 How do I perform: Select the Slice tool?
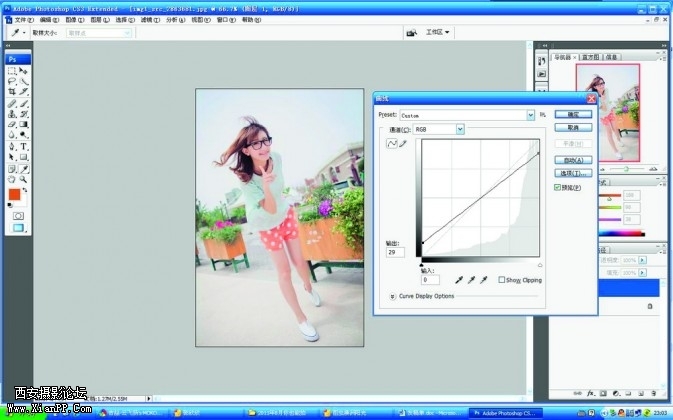24,91
